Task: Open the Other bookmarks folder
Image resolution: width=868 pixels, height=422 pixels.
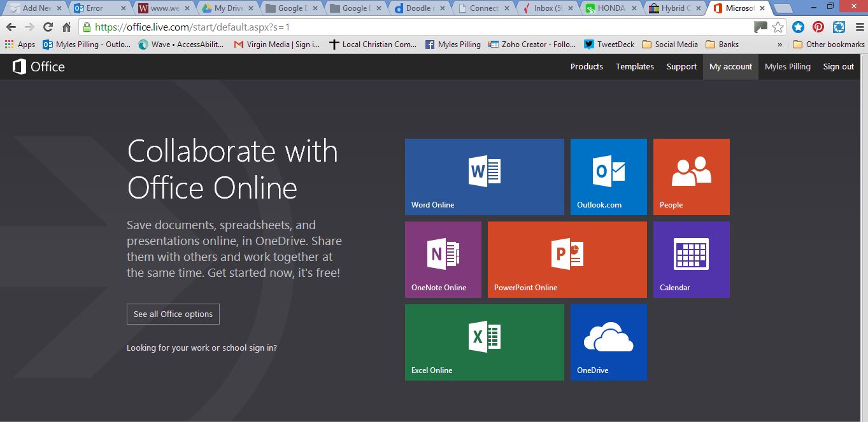Action: pos(829,45)
